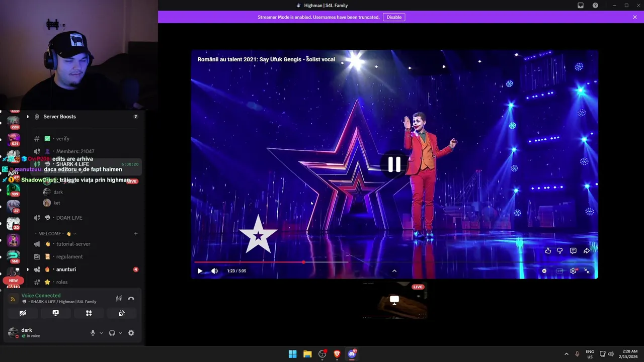Switch ENG US input language
This screenshot has width=644, height=362.
coord(590,354)
